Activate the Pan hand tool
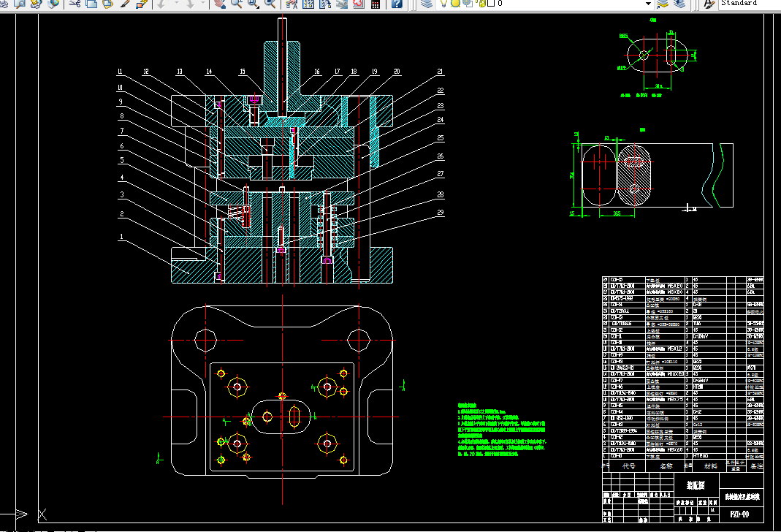 point(219,4)
